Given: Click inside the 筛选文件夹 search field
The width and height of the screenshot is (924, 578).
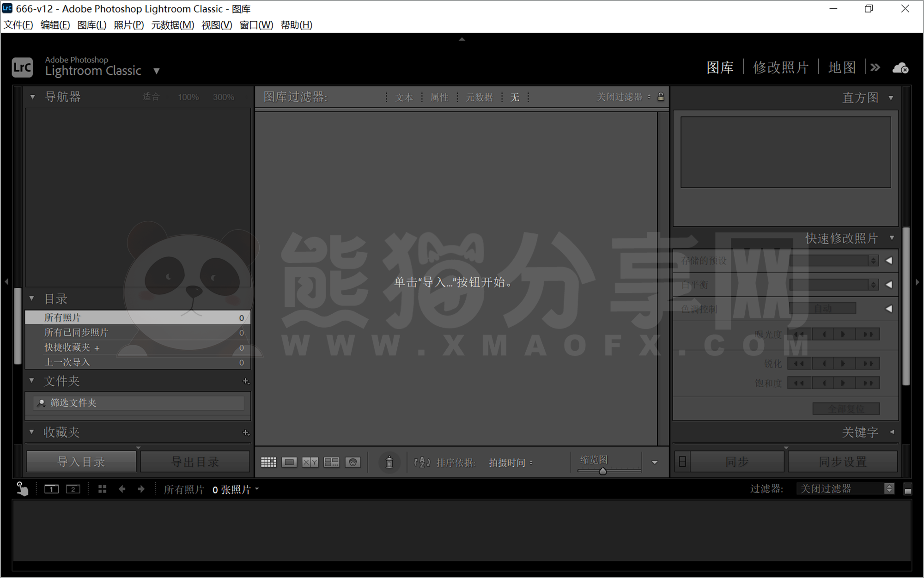Looking at the screenshot, I should tap(139, 402).
